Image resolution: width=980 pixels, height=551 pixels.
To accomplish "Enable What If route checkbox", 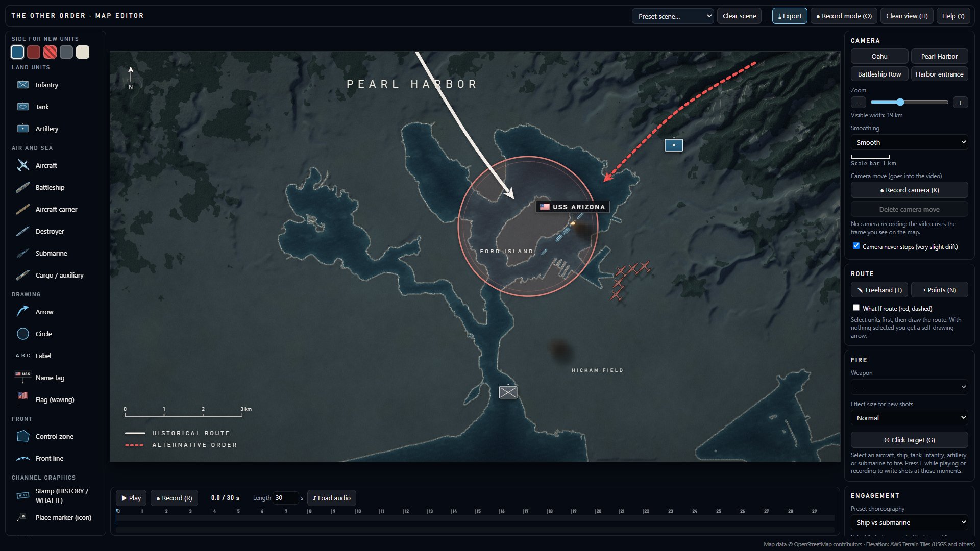I will coord(856,308).
